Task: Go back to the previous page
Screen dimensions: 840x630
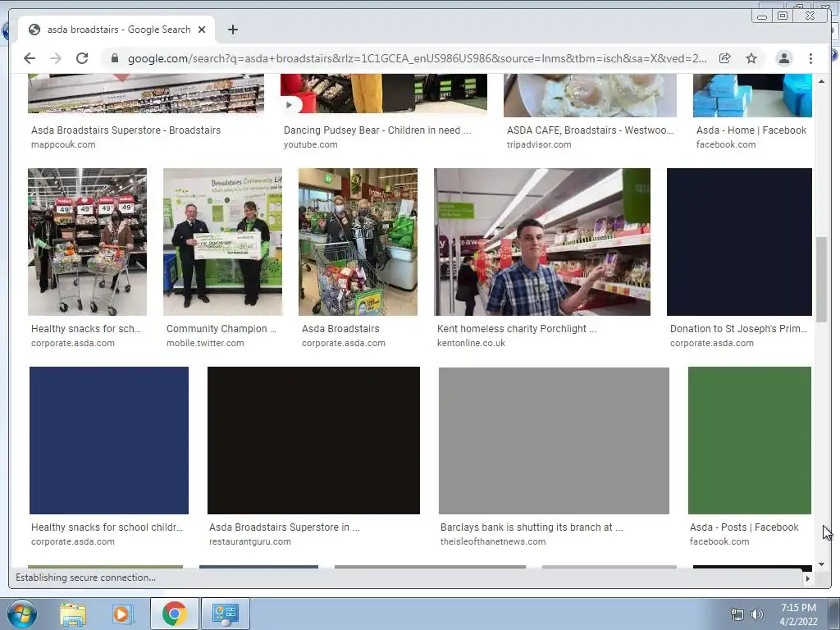Action: (x=30, y=58)
